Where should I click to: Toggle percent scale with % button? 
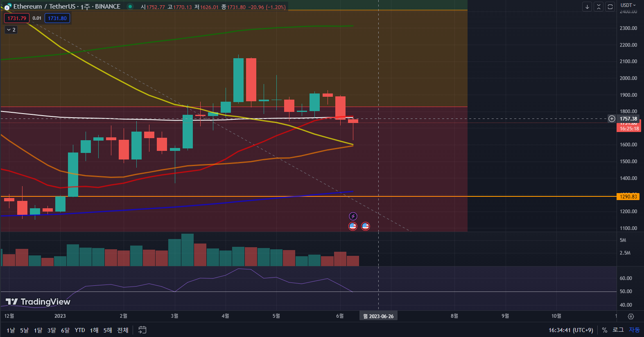(604, 330)
